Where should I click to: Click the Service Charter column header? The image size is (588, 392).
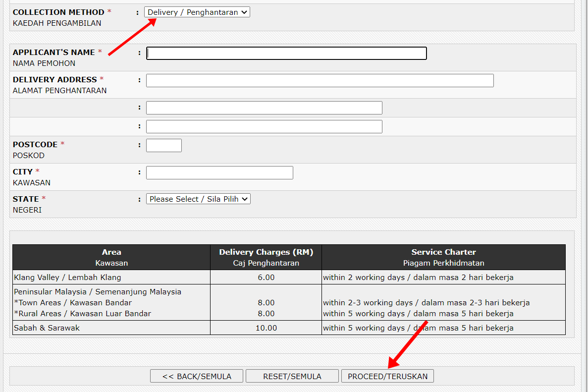tap(443, 257)
